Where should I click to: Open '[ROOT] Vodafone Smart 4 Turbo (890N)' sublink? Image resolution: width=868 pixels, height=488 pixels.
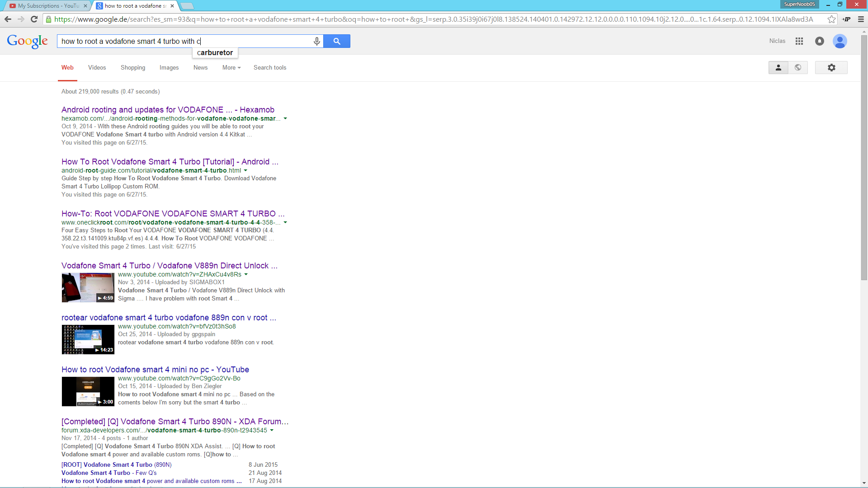pos(117,465)
